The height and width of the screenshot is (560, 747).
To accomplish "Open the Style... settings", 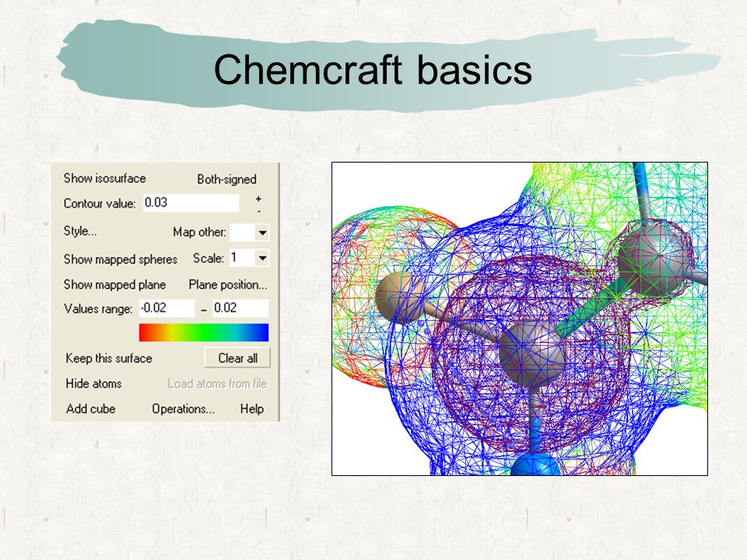I will pos(80,232).
